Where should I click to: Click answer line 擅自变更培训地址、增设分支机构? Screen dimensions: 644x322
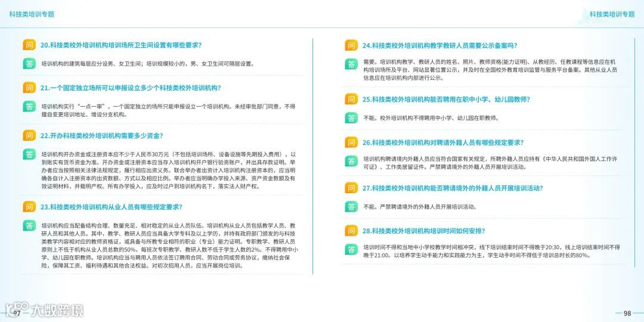coord(84,114)
